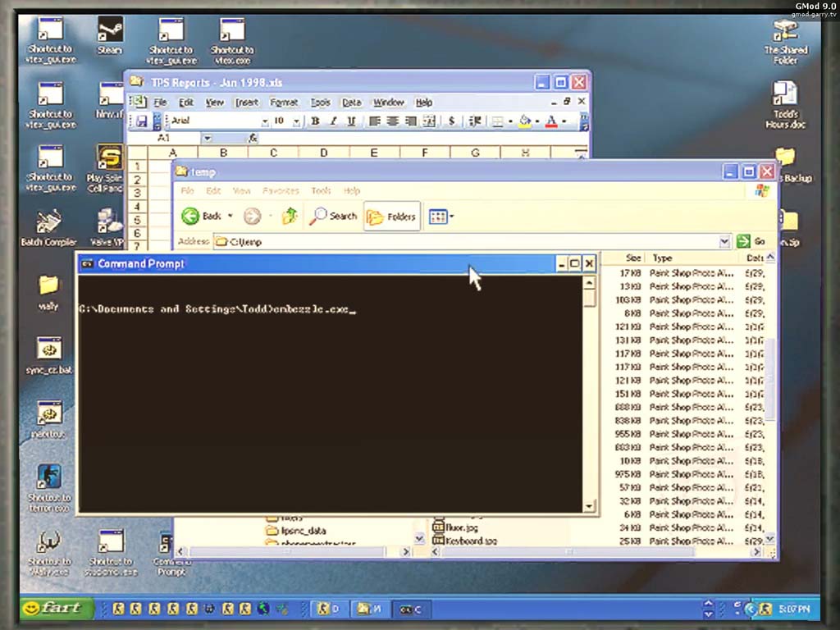Viewport: 840px width, 630px height.
Task: Click the Command Prompt taskbar button
Action: (412, 609)
